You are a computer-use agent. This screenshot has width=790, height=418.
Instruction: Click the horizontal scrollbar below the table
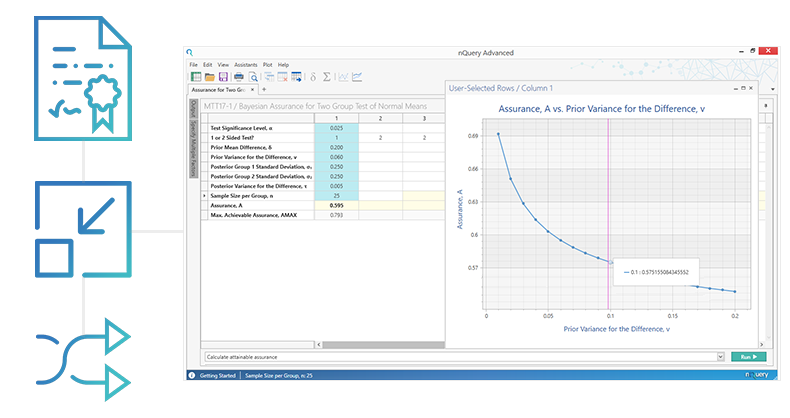383,345
